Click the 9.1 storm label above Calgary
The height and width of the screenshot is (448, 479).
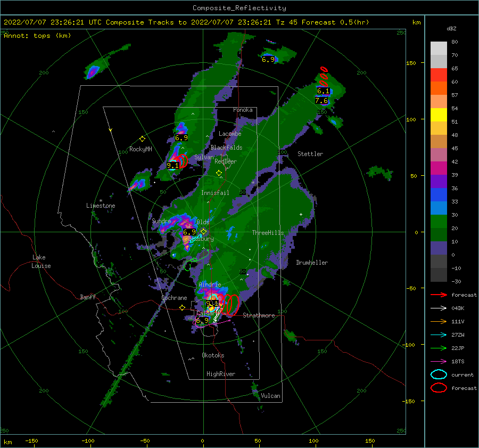coord(212,303)
